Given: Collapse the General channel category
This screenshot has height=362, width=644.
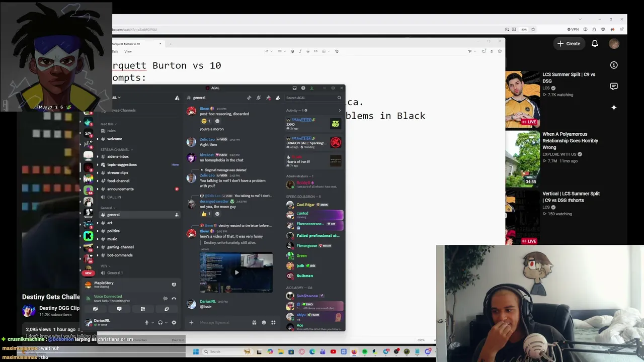Looking at the screenshot, I should point(108,208).
